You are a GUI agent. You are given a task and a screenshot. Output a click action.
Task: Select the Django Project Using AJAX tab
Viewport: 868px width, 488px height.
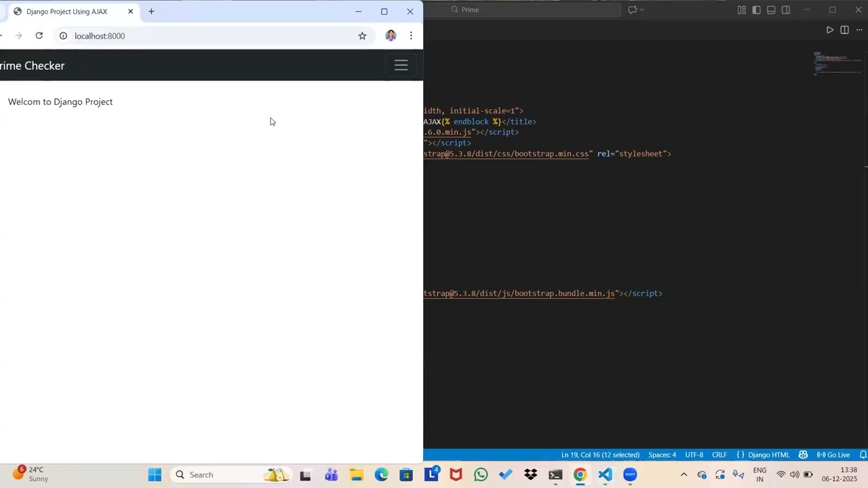(73, 12)
